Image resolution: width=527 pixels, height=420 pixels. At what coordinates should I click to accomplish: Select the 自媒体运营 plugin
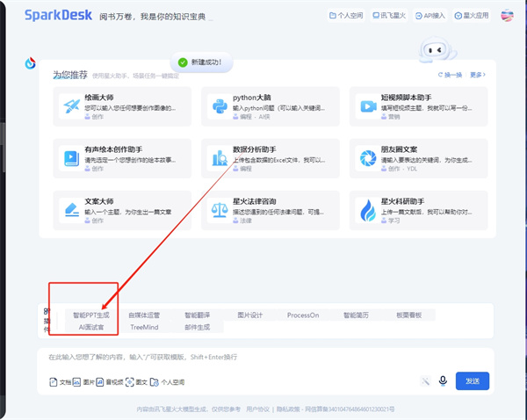pyautogui.click(x=144, y=315)
